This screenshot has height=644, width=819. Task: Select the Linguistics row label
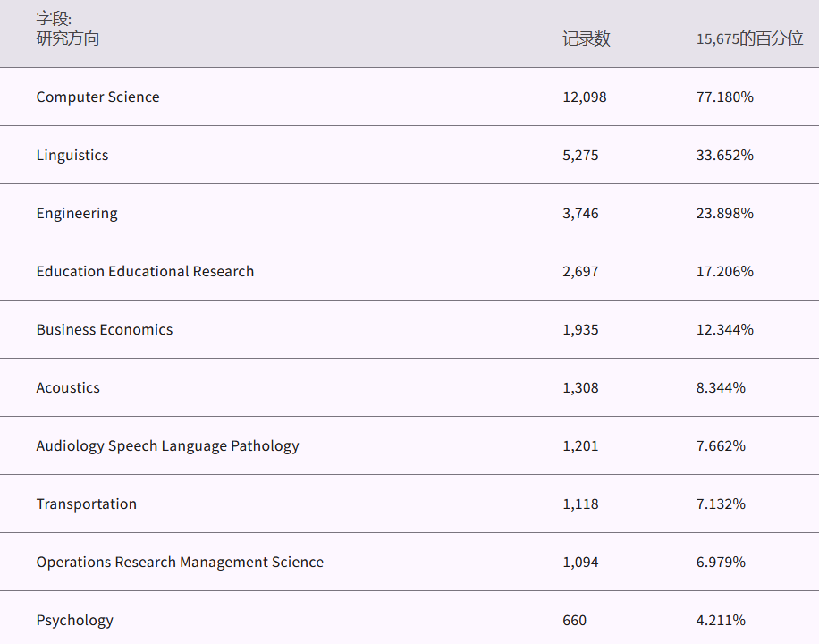point(72,155)
